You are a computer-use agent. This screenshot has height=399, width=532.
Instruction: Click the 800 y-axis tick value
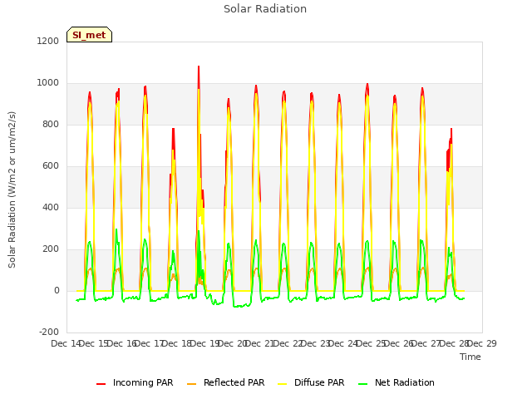[x=51, y=124]
